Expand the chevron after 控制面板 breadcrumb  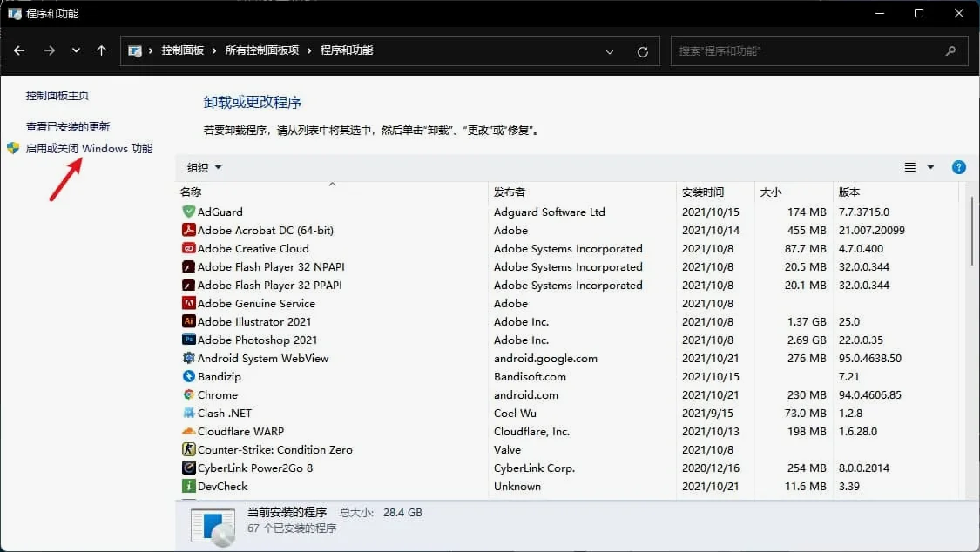213,50
